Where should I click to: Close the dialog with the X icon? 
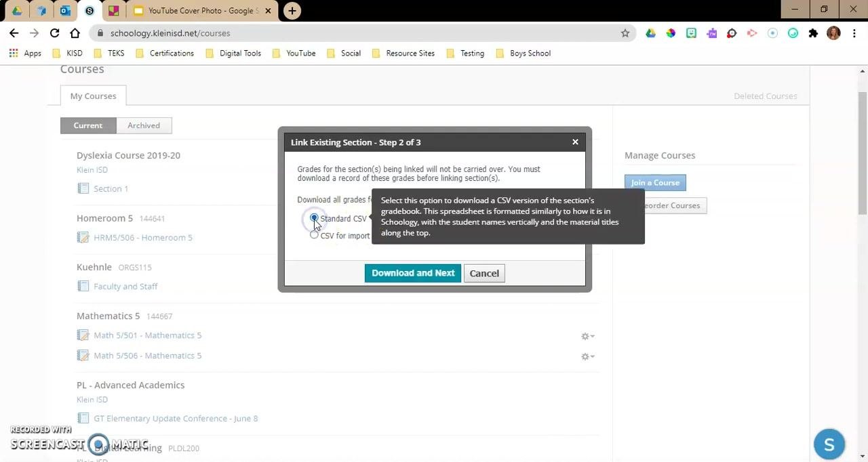click(575, 142)
